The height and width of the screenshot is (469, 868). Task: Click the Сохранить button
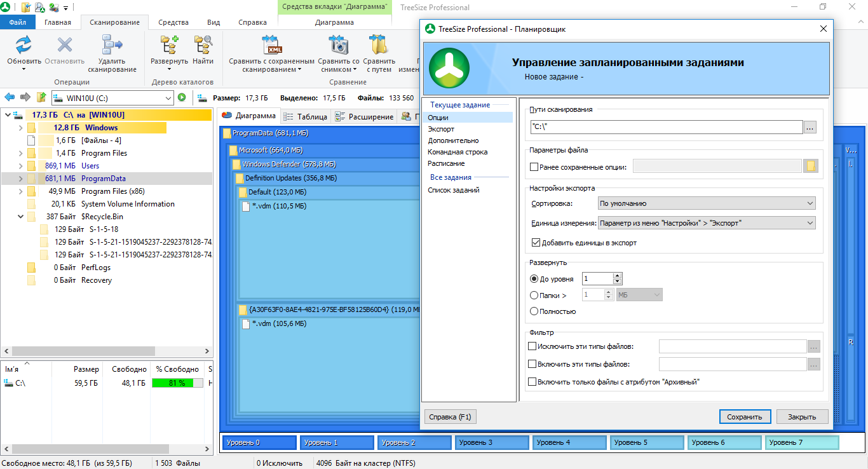click(745, 417)
